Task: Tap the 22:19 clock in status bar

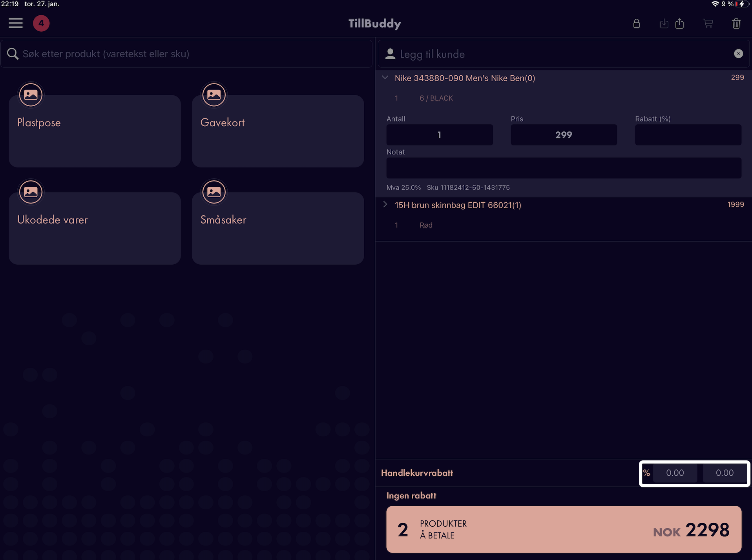Action: click(10, 4)
